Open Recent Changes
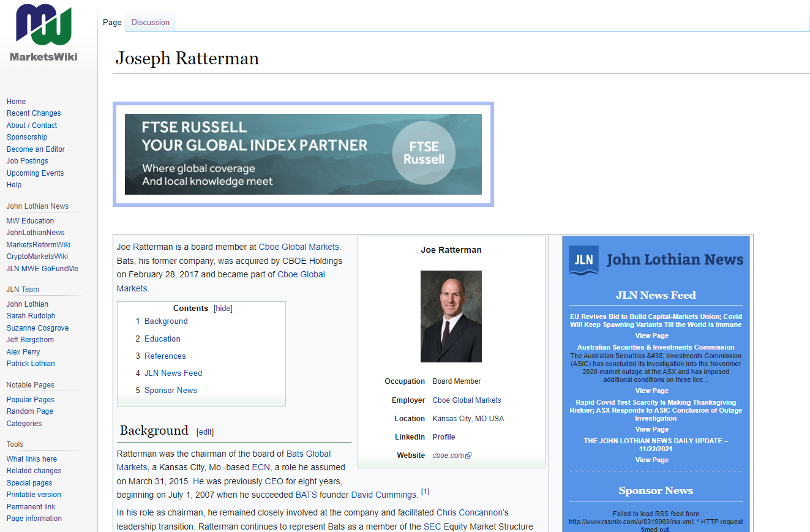 pyautogui.click(x=34, y=113)
